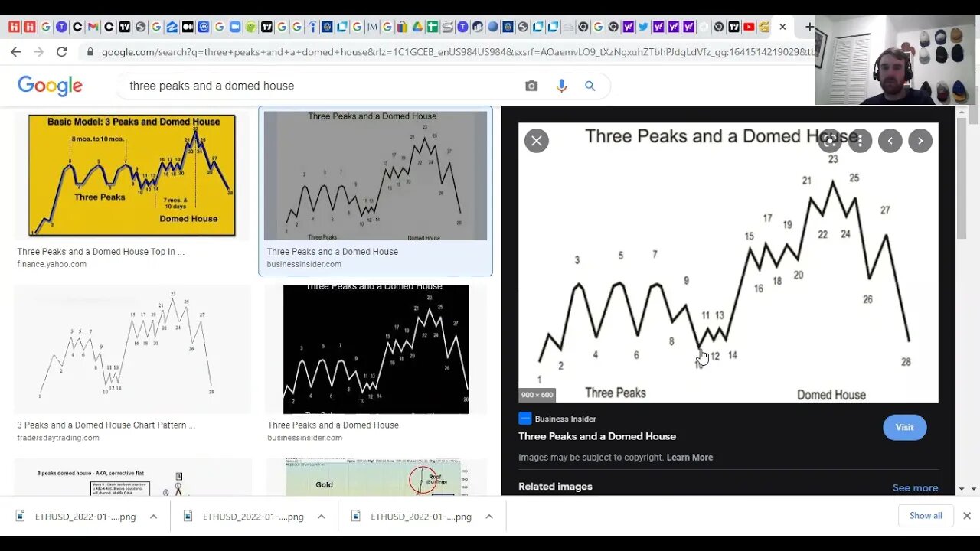Viewport: 980px width, 551px height.
Task: Open the third ETHUSD_2022-01 download
Action: pyautogui.click(x=412, y=517)
